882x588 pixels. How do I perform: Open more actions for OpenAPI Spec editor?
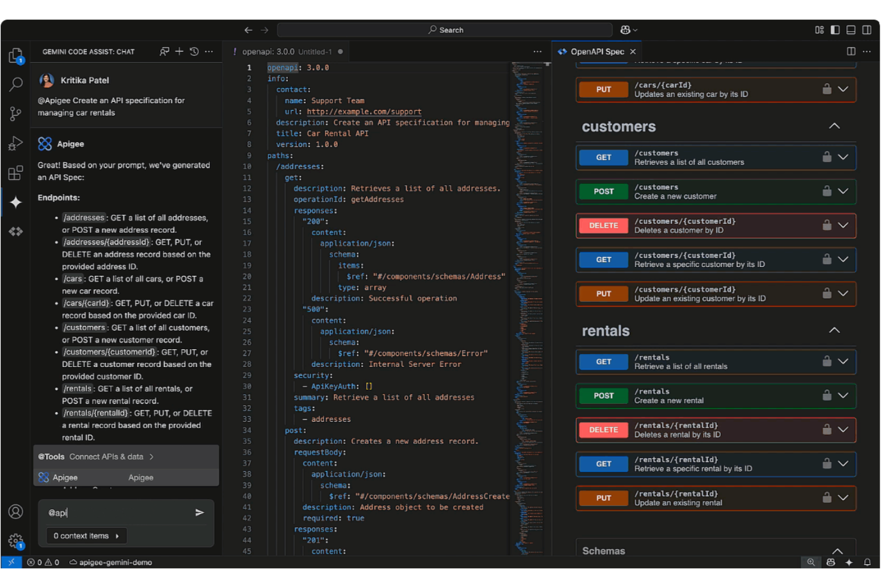(867, 51)
